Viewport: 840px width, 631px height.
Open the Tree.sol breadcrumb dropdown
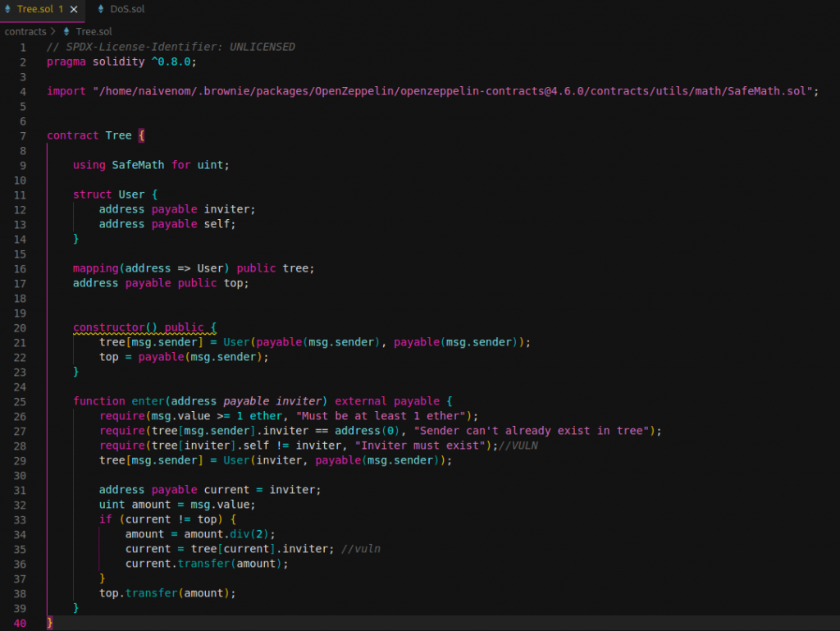coord(94,31)
